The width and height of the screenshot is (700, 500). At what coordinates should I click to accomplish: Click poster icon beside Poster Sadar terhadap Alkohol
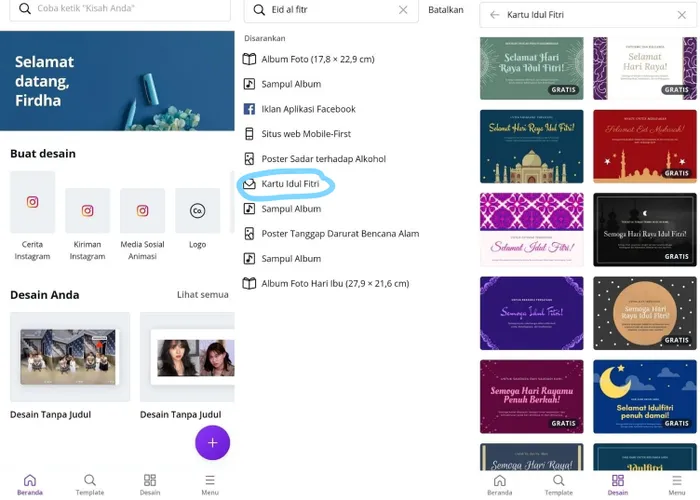coord(249,158)
